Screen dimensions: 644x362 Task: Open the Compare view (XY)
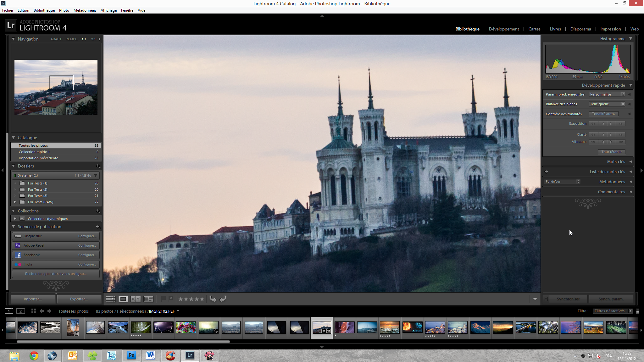click(x=136, y=299)
